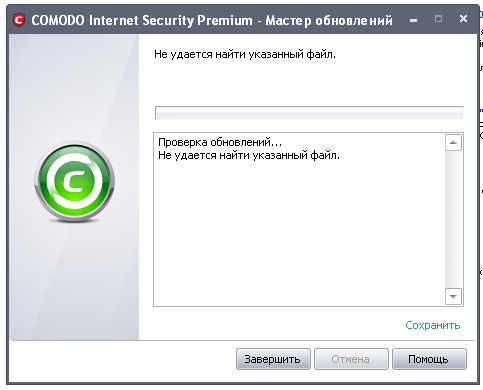Image resolution: width=483 pixels, height=390 pixels.
Task: Click the log's vertical scrollbar track
Action: (453, 219)
